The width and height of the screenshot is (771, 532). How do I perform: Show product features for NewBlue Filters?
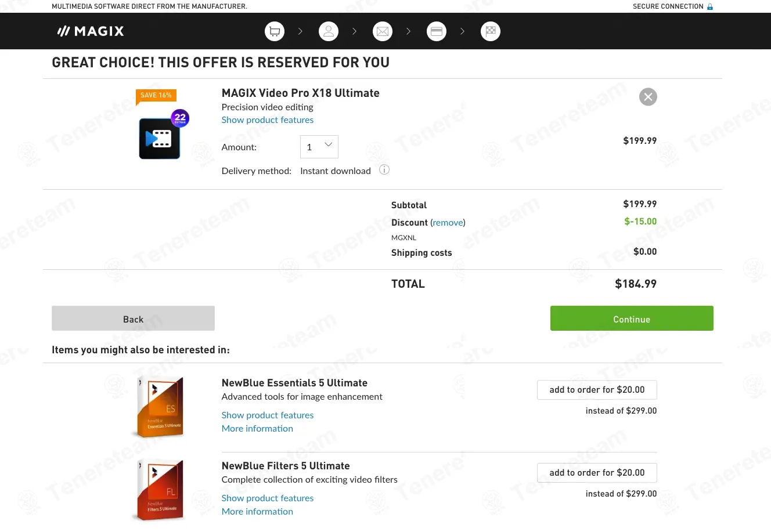click(268, 498)
